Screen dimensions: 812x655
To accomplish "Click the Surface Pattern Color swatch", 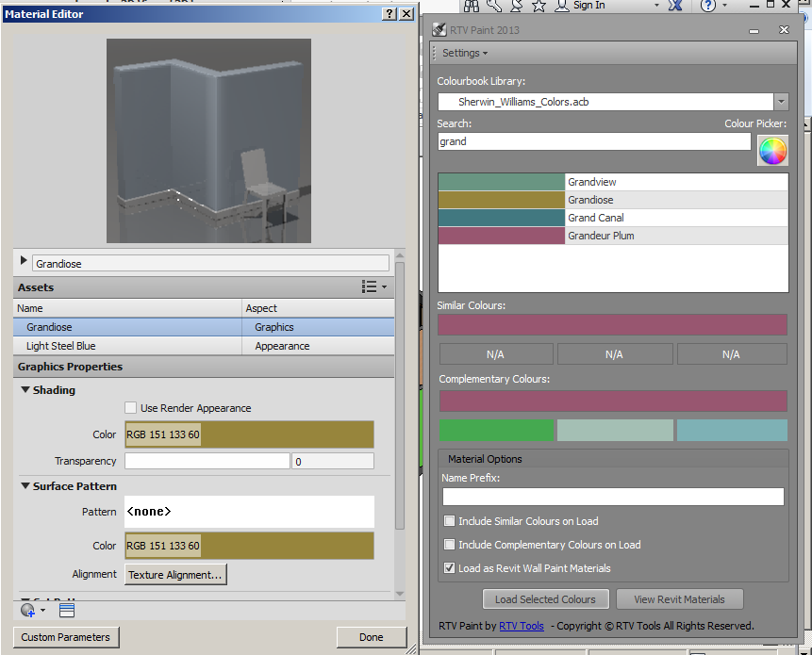I will click(249, 546).
